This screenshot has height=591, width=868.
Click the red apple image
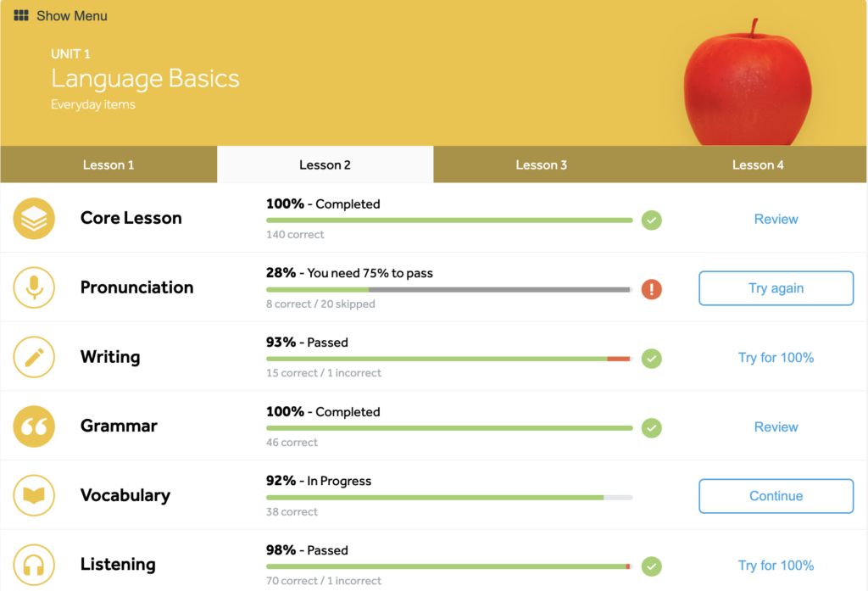747,83
